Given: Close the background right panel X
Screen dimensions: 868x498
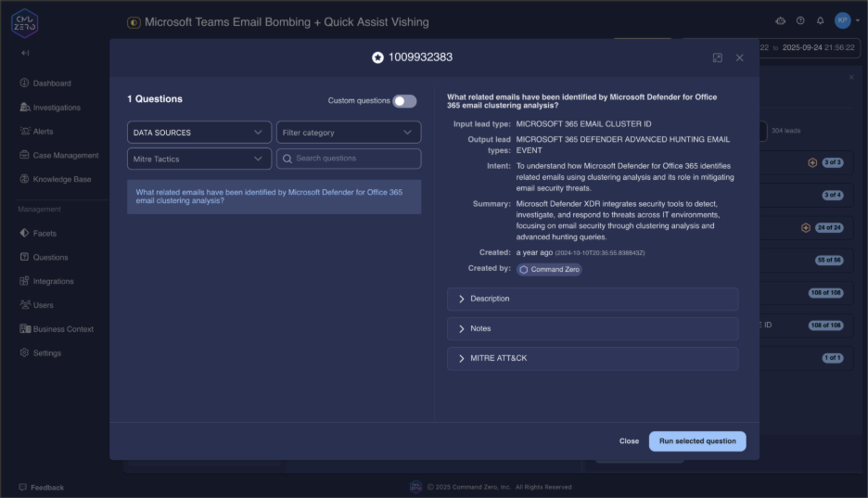Looking at the screenshot, I should (851, 77).
